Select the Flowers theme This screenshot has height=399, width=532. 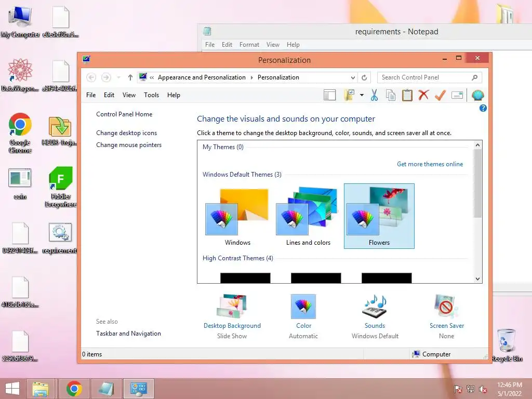click(379, 217)
